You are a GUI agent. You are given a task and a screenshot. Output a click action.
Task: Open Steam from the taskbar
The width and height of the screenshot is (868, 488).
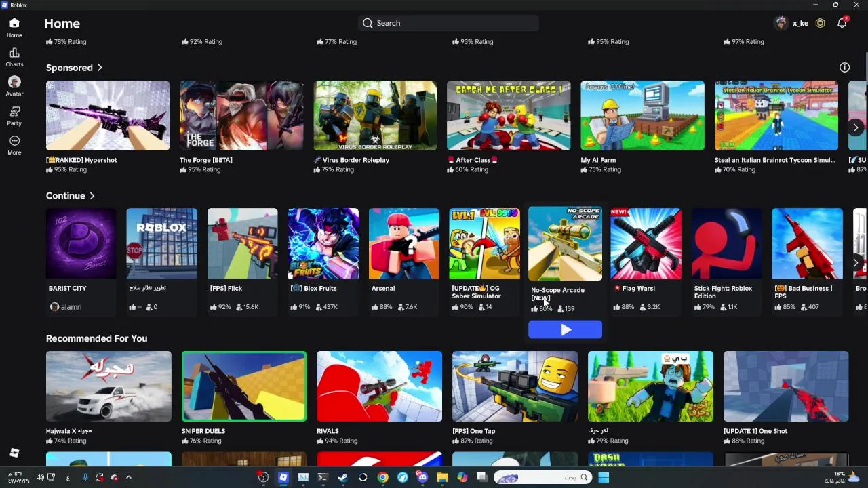coord(342,477)
